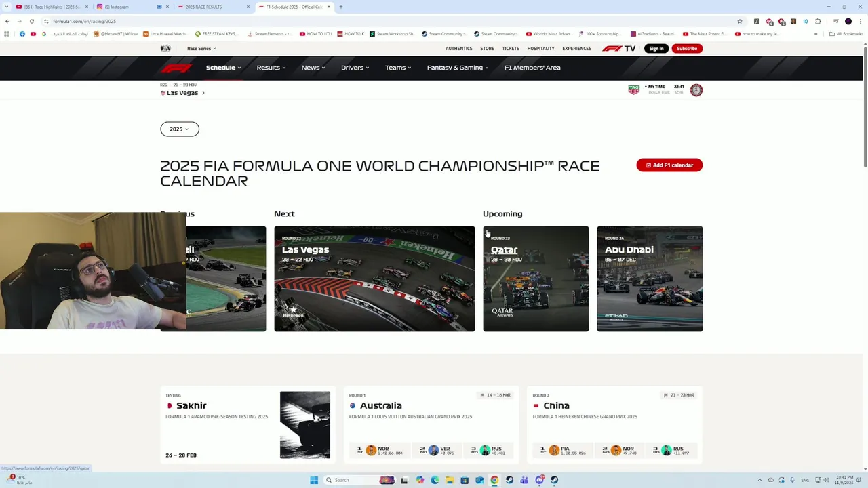Click Add F1 calendar button
The width and height of the screenshot is (868, 488).
click(669, 165)
